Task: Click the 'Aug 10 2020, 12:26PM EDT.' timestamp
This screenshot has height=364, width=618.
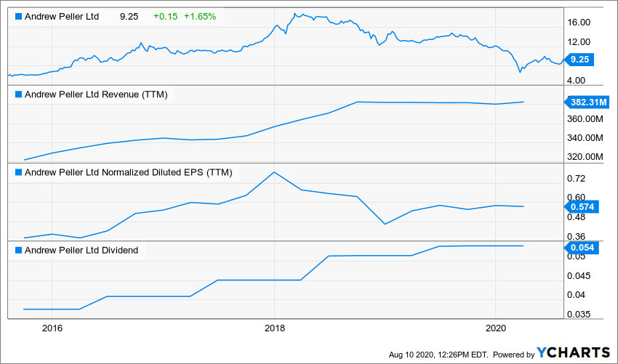Action: coord(438,355)
